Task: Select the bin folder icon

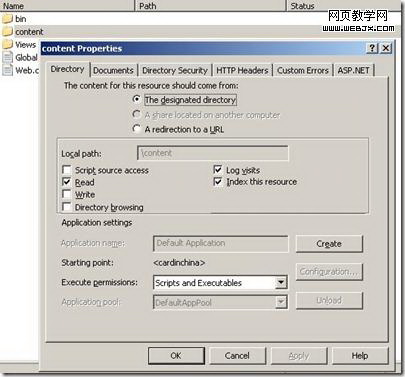Action: pos(7,19)
